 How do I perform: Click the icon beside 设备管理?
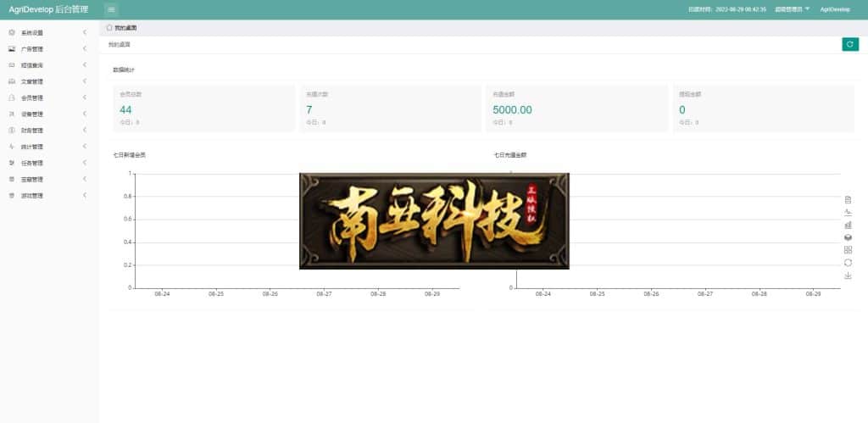click(x=12, y=114)
